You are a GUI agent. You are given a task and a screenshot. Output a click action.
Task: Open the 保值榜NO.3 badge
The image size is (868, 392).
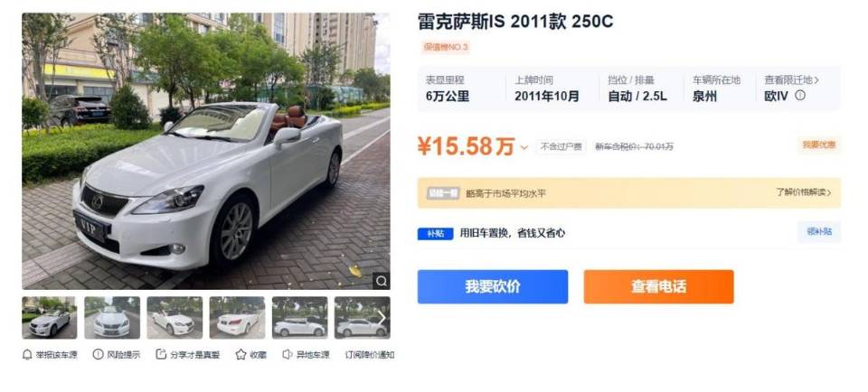point(446,47)
